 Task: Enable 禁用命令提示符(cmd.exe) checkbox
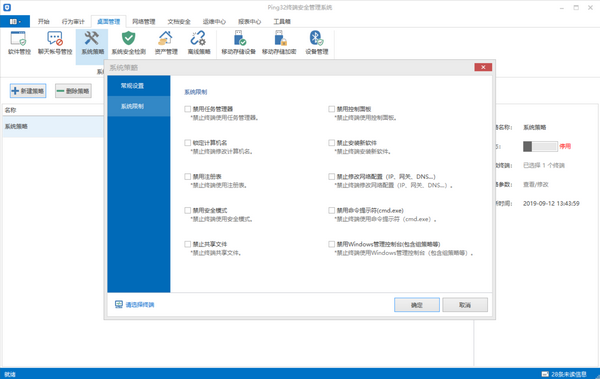[x=331, y=210]
